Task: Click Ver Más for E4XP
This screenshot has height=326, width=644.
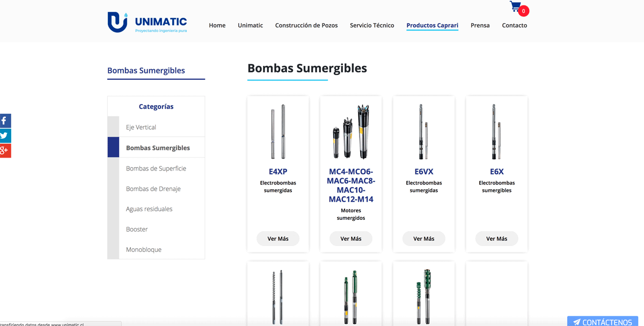Action: point(278,239)
